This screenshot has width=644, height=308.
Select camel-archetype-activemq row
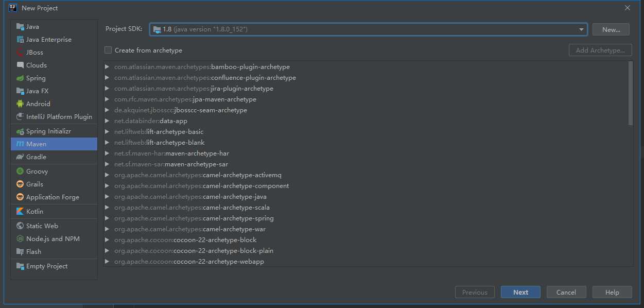pos(365,175)
